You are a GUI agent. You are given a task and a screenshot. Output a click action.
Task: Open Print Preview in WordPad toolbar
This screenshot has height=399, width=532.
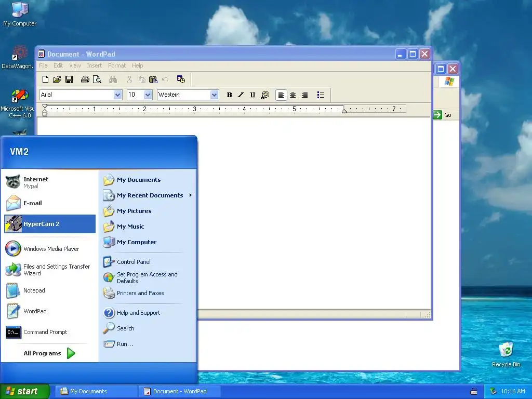[97, 79]
